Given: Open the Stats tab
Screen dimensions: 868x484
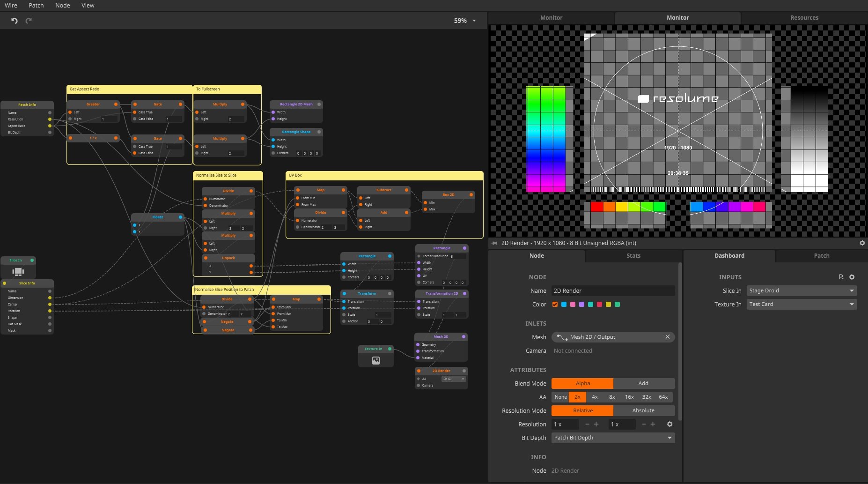Looking at the screenshot, I should coord(633,256).
